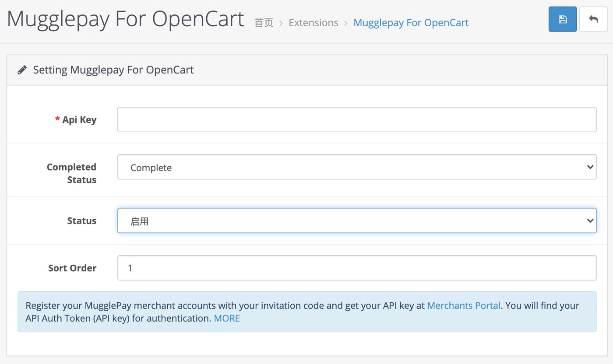Go to 首页 in the breadcrumb
The image size is (613, 364).
[264, 23]
